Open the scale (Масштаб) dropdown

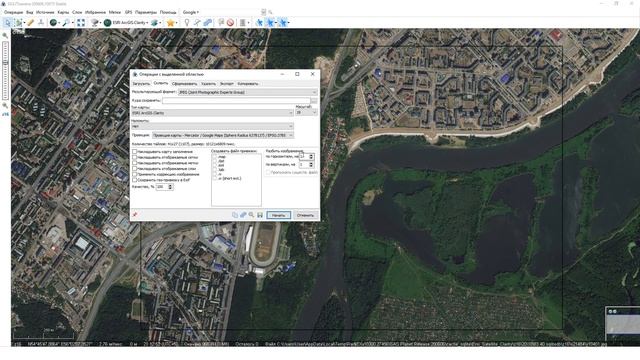point(306,112)
